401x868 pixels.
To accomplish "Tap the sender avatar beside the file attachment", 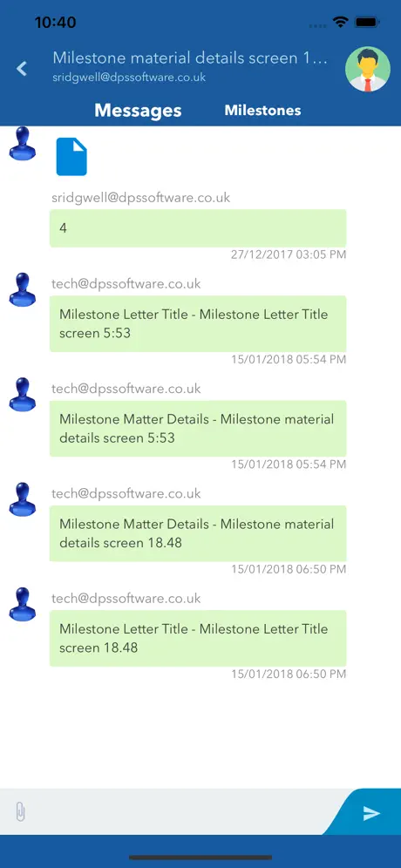I will pos(23,143).
